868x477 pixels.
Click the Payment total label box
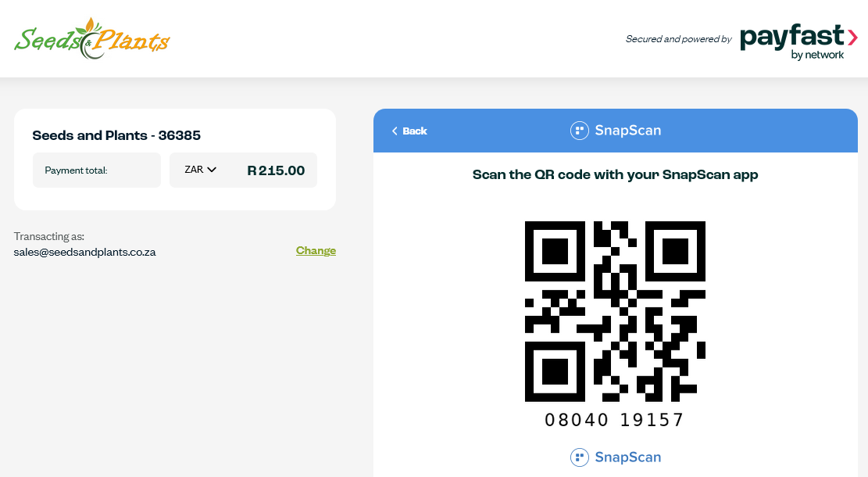[x=97, y=170]
